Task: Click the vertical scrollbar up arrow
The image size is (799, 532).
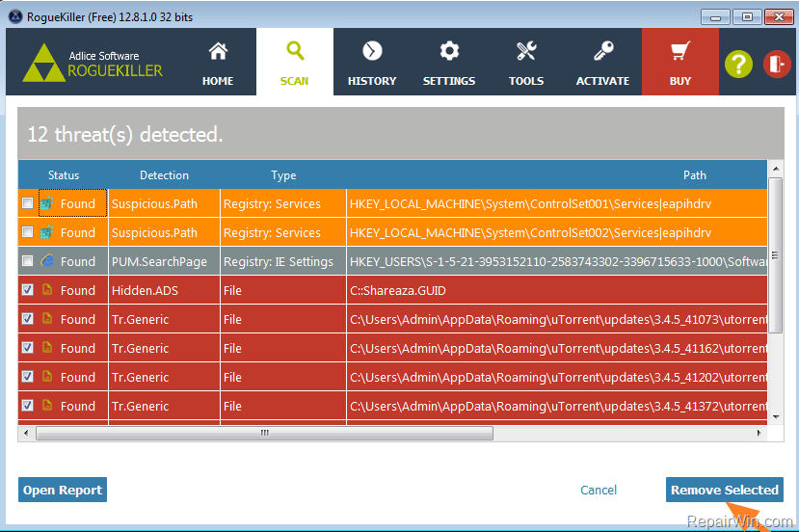Action: coord(776,169)
